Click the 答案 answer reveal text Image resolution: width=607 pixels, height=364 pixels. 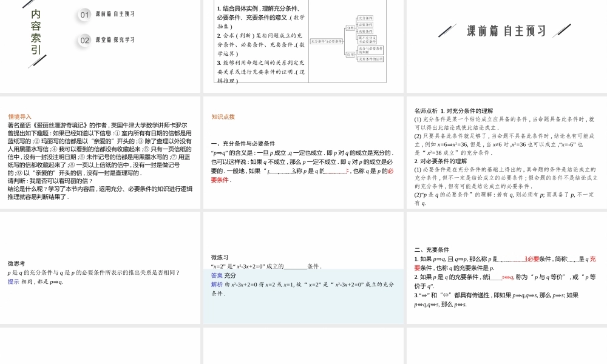214,275
